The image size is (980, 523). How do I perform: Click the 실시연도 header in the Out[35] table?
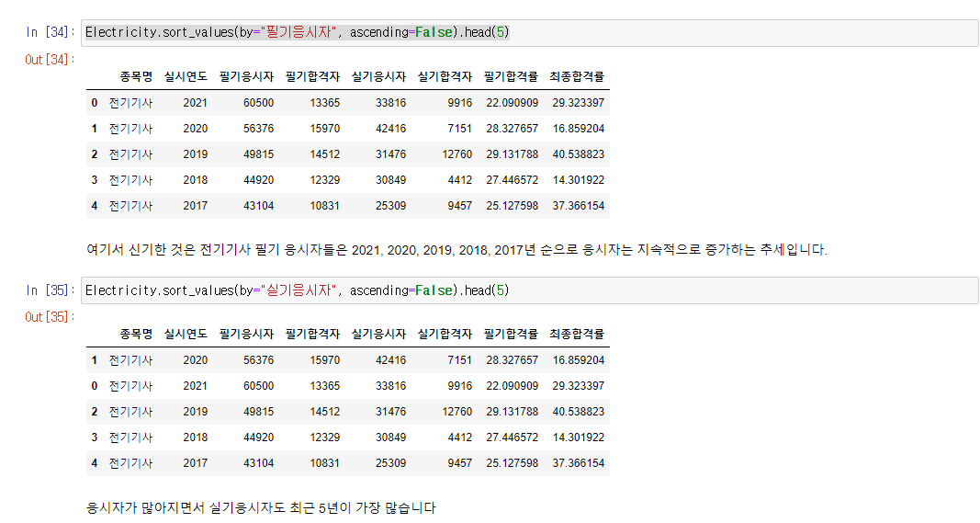(x=186, y=334)
